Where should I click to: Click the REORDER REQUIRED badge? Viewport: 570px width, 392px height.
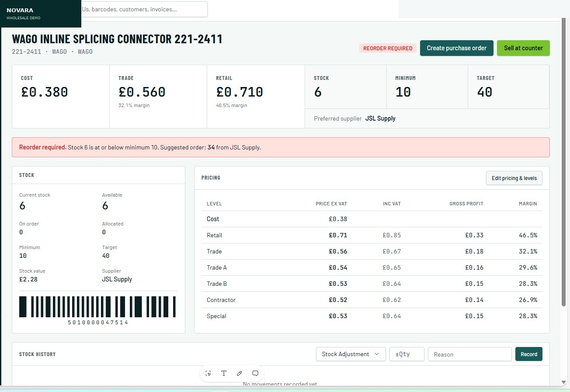click(388, 48)
